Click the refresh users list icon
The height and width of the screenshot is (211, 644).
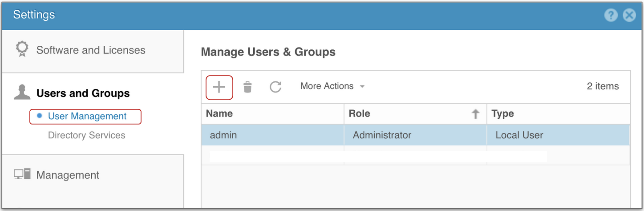(x=275, y=87)
